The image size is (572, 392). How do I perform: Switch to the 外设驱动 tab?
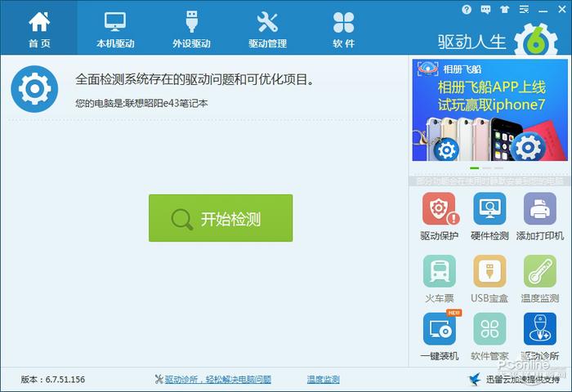[x=192, y=28]
